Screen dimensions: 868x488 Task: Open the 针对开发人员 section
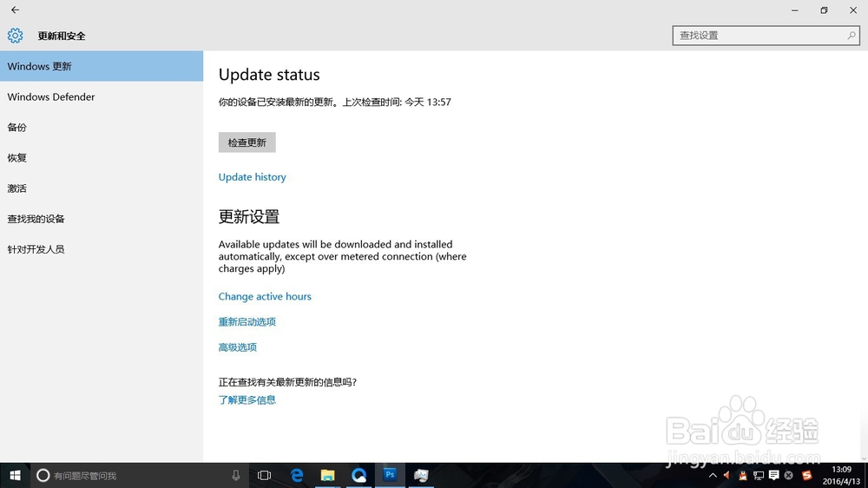[x=102, y=249]
